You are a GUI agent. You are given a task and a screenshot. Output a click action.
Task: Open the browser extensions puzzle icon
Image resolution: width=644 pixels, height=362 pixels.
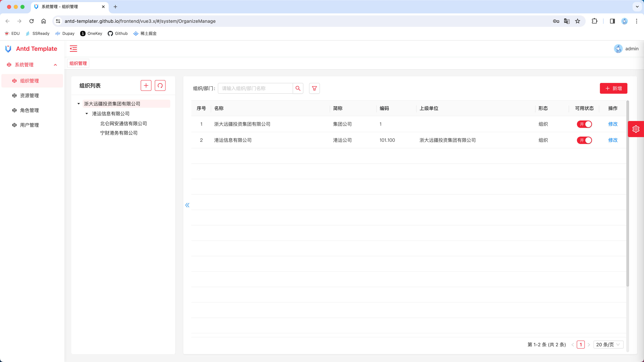point(595,21)
